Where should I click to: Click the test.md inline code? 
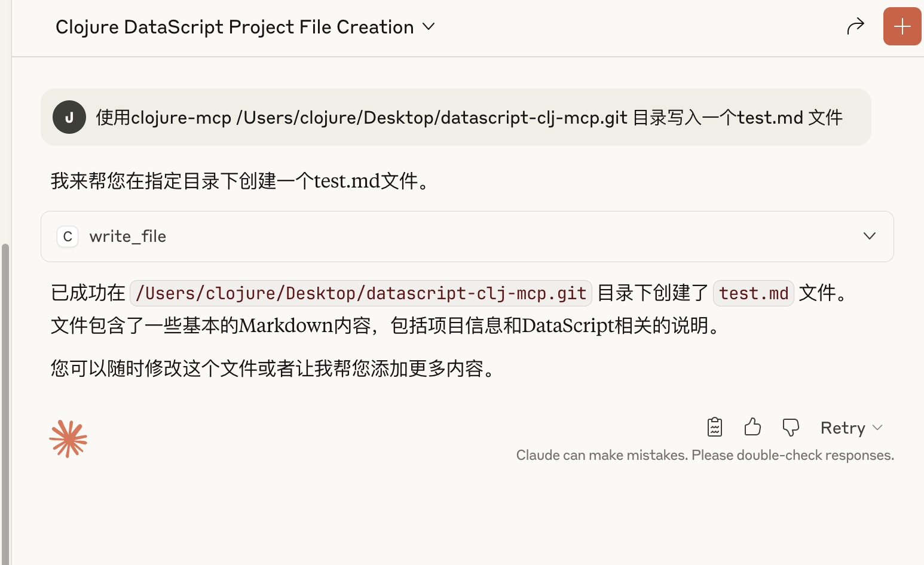click(754, 293)
